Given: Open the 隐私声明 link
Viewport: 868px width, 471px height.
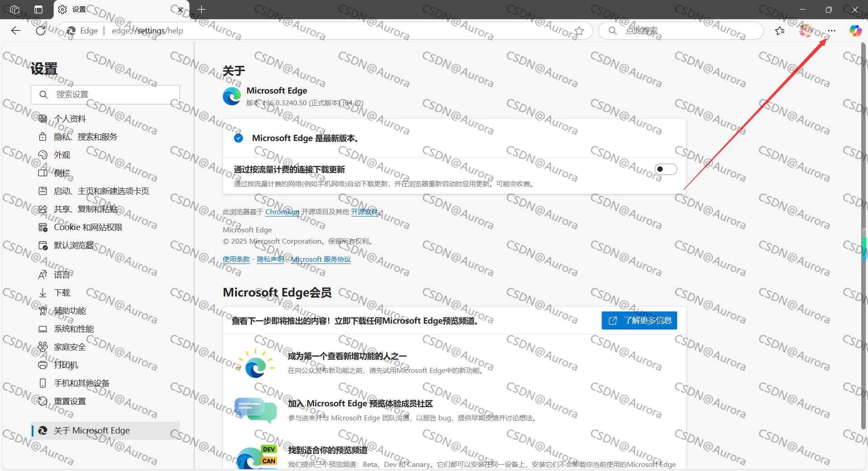Looking at the screenshot, I should click(270, 259).
